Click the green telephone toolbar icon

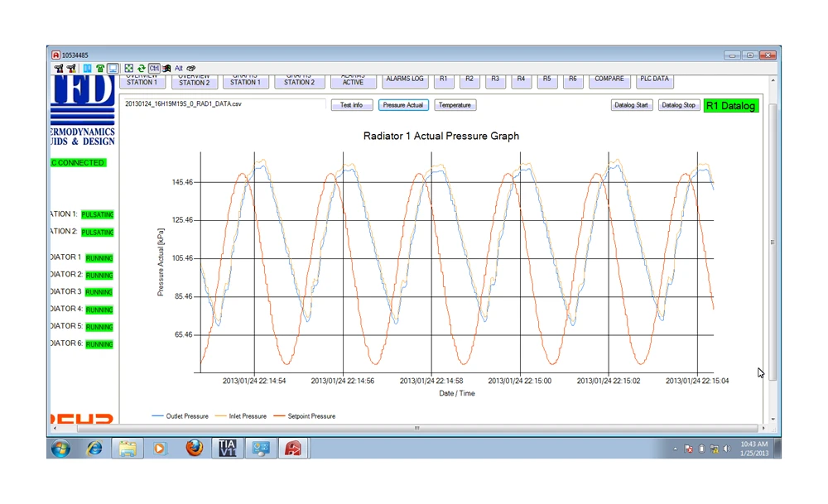tap(100, 68)
